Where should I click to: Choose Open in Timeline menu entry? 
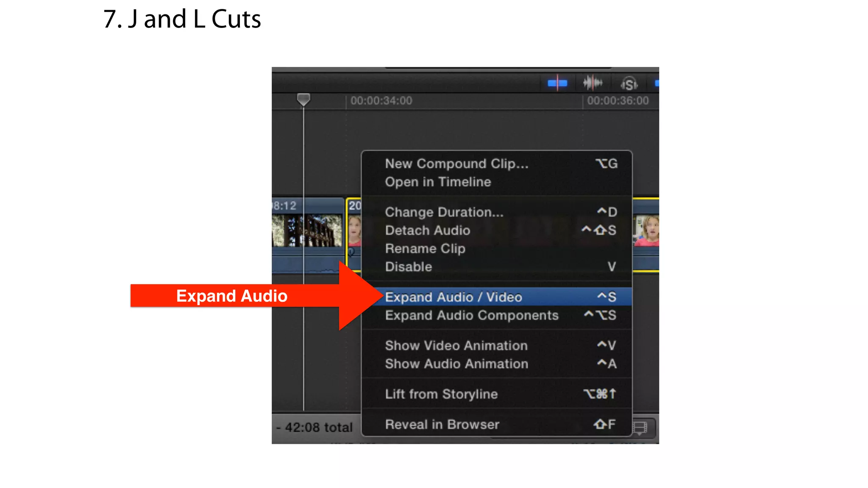[x=497, y=182]
